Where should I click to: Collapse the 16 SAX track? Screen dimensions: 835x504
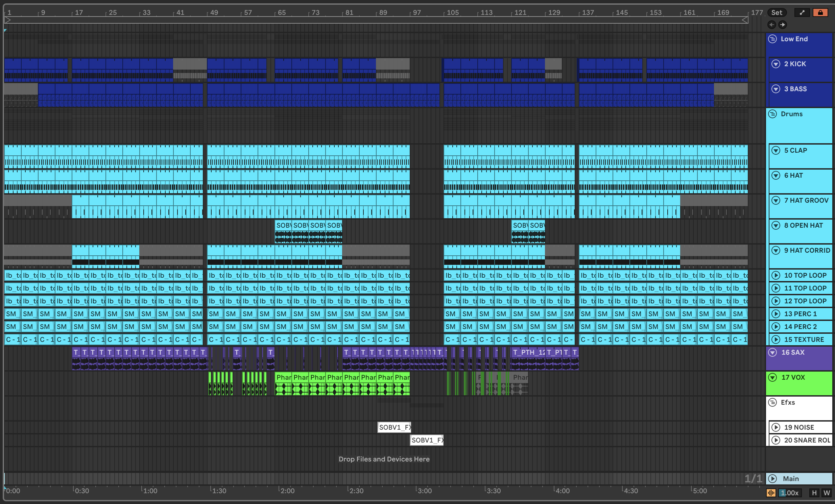772,352
